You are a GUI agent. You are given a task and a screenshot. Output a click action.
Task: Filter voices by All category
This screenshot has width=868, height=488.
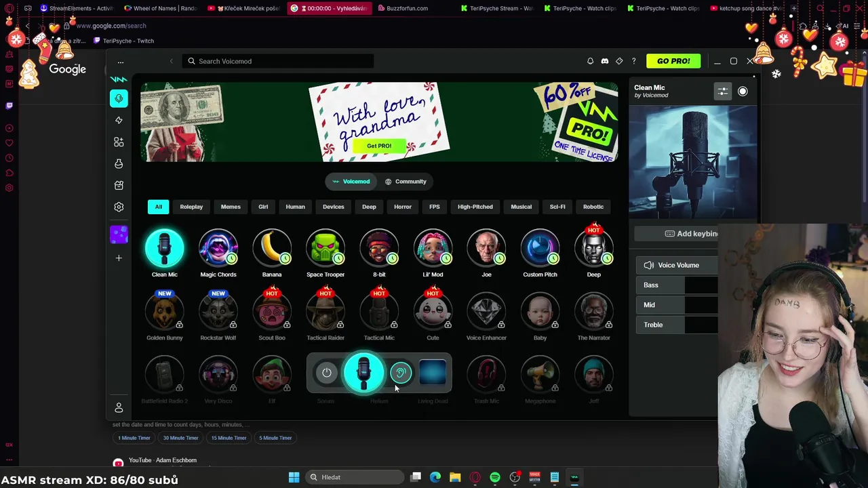[158, 207]
